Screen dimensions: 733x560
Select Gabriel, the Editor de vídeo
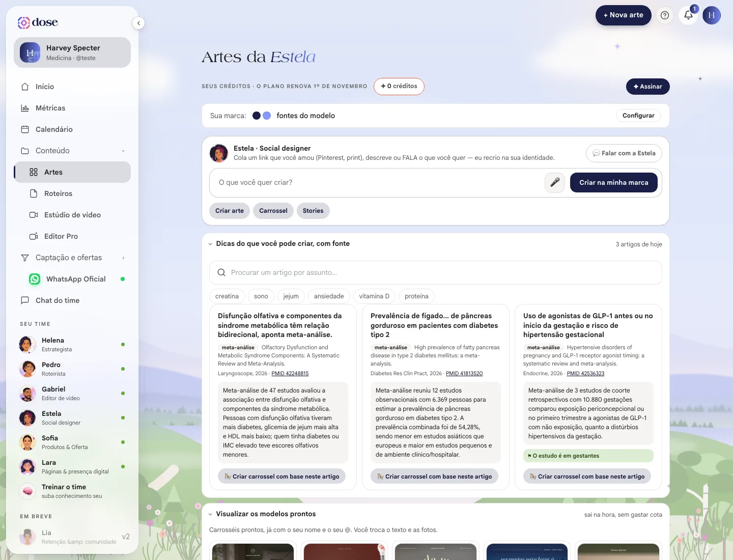pyautogui.click(x=72, y=394)
